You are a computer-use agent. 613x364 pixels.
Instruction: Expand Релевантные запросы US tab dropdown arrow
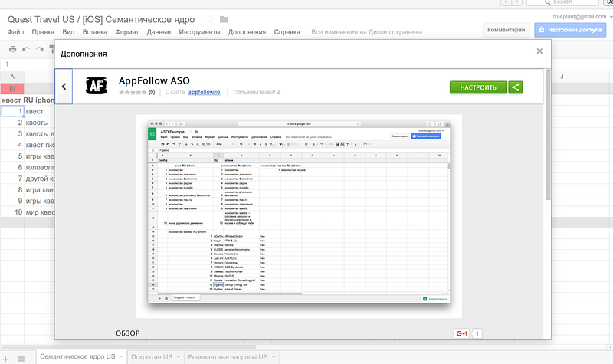[274, 357]
